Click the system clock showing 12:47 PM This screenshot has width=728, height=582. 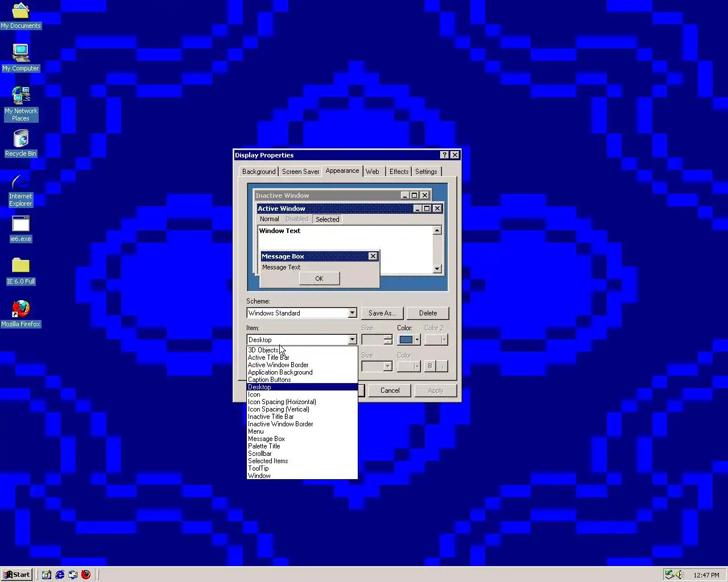[x=706, y=575]
